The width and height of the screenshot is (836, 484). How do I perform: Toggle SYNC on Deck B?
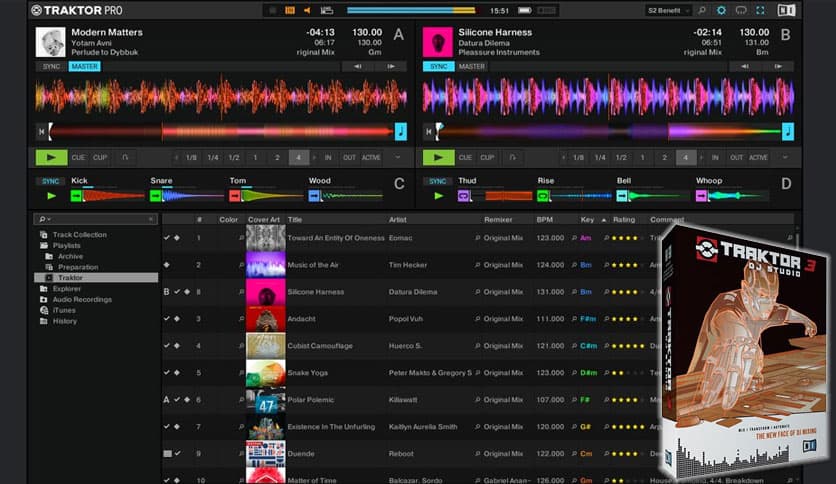click(x=438, y=67)
